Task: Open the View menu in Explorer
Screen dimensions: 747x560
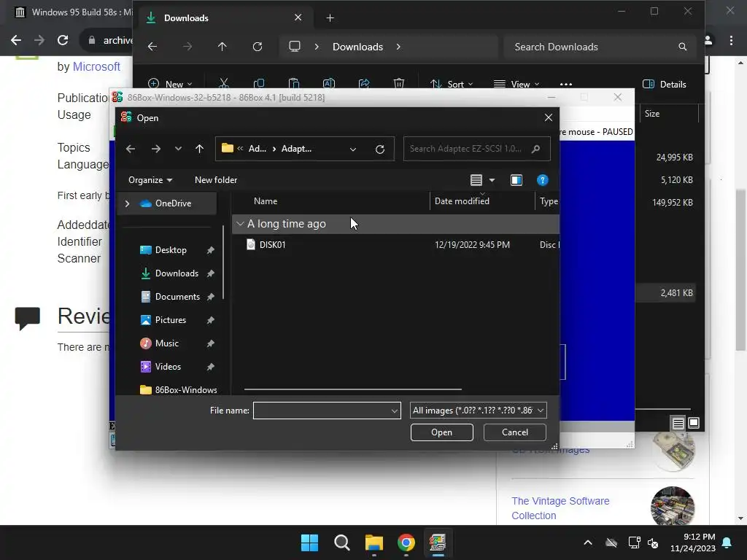Action: click(516, 84)
